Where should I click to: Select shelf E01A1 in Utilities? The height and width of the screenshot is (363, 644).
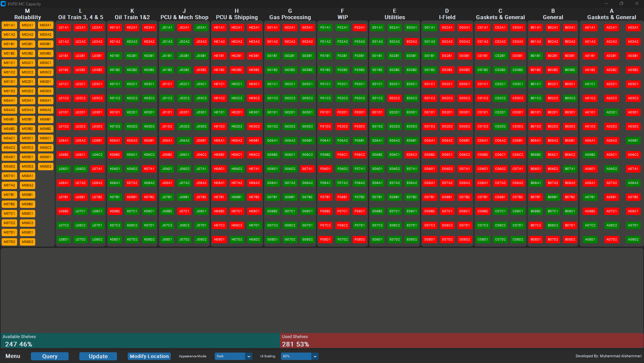(377, 28)
